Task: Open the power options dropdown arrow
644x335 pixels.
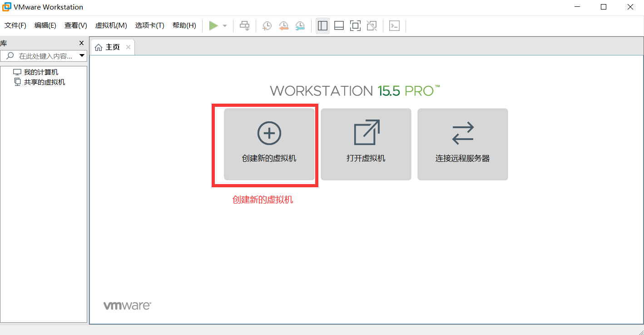Action: pos(225,26)
